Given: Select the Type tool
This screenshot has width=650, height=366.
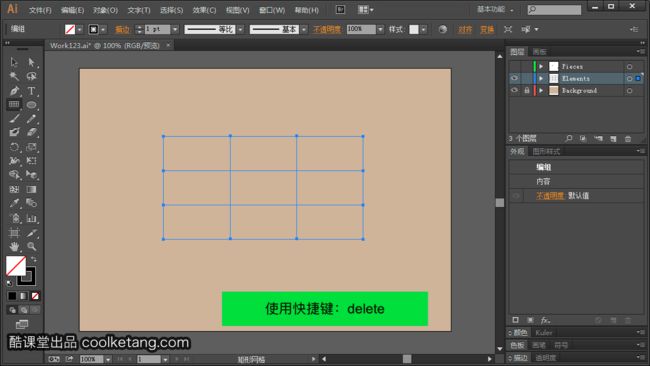Looking at the screenshot, I should pos(31,91).
